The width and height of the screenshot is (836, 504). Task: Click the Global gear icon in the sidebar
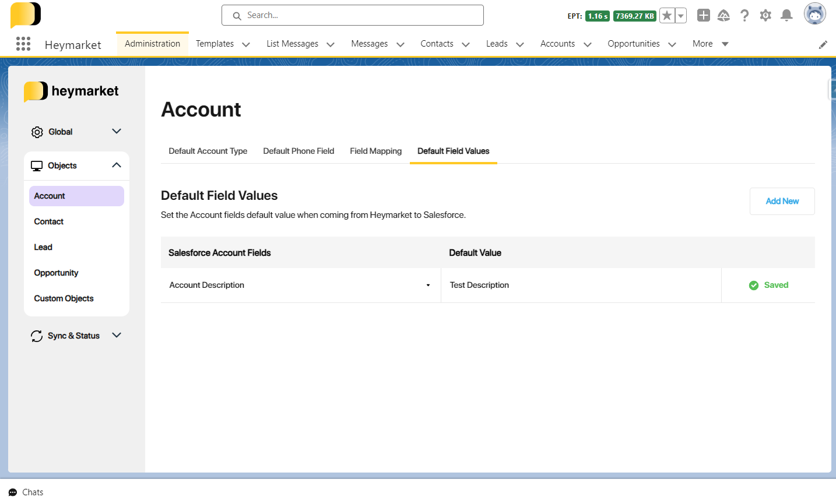click(x=37, y=132)
